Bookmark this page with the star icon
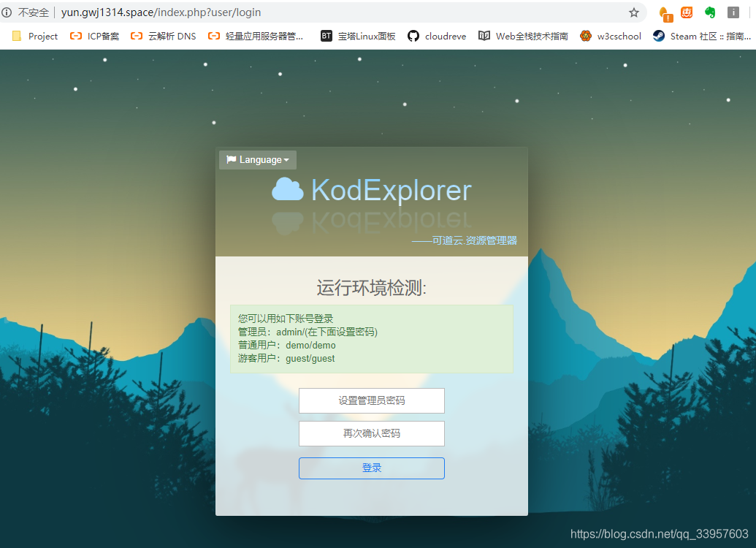The width and height of the screenshot is (756, 548). click(634, 12)
